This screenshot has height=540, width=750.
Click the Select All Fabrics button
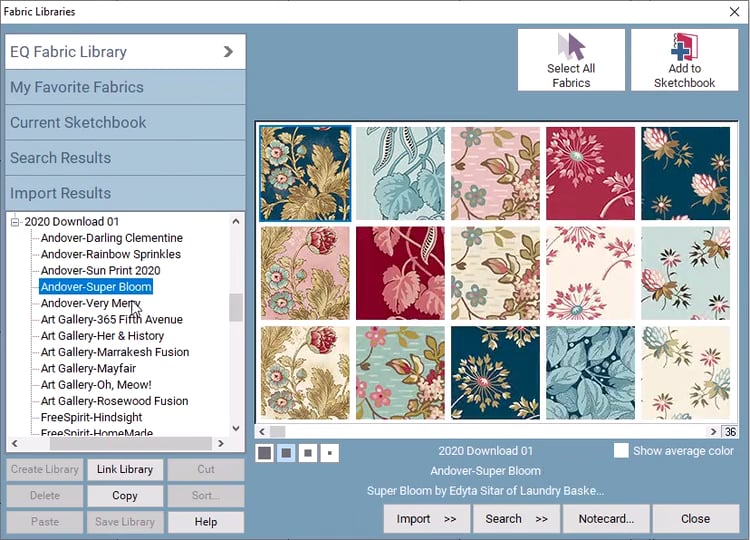point(571,60)
